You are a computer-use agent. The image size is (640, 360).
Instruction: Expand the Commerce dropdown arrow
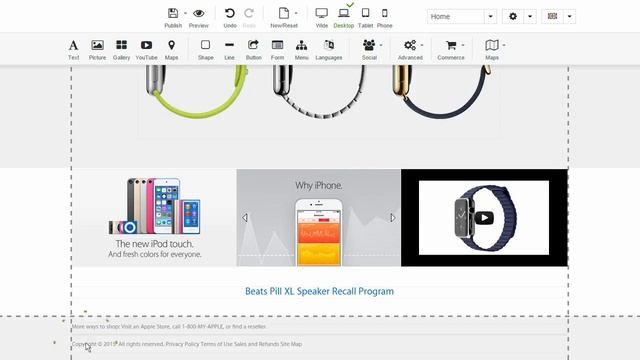463,45
